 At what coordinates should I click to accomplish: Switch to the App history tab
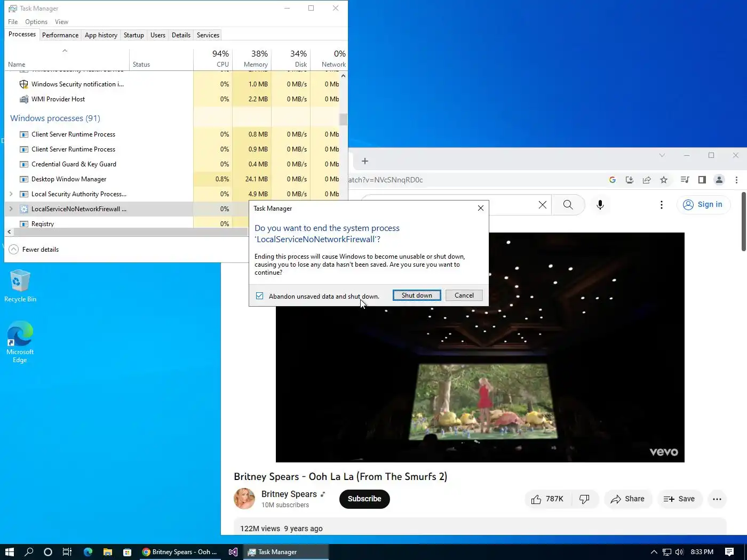[x=101, y=35]
